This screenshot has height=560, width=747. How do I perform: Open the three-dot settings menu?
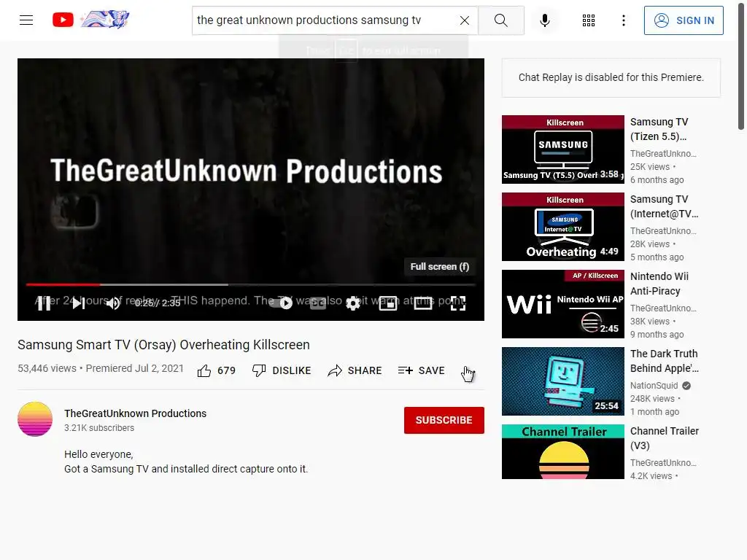(x=623, y=20)
